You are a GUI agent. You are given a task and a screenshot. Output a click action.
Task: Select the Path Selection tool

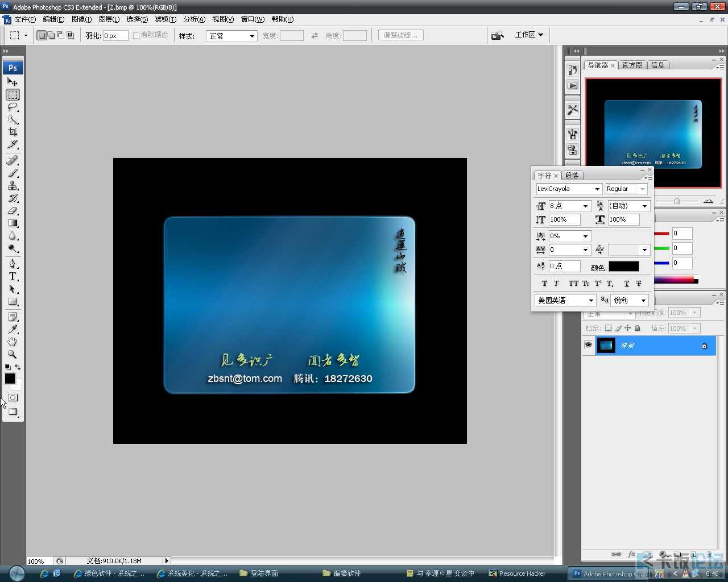click(13, 289)
